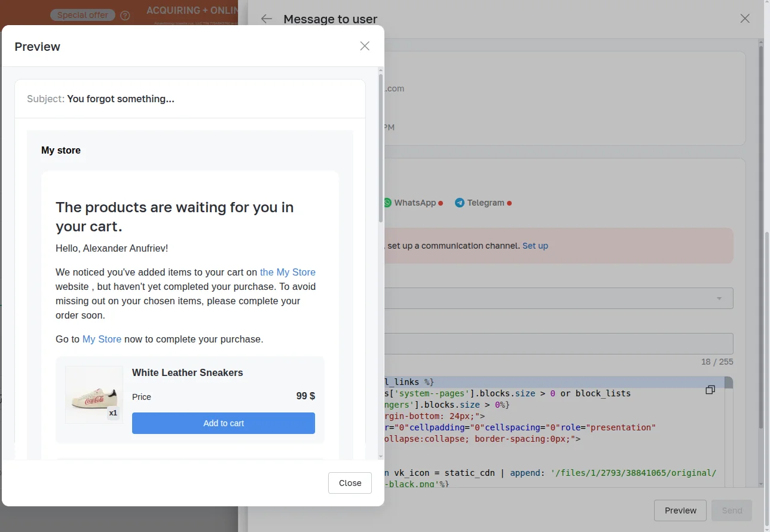This screenshot has width=770, height=532.
Task: Click the help question mark beside Special offer
Action: point(125,16)
